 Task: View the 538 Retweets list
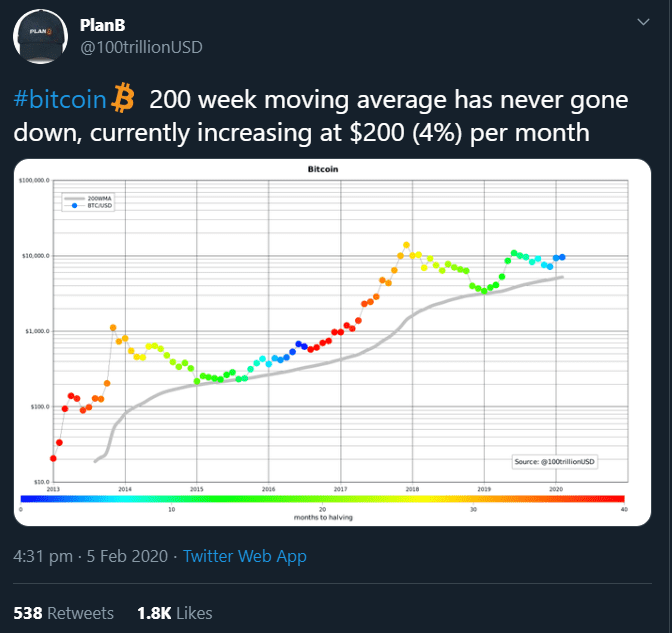click(x=63, y=612)
